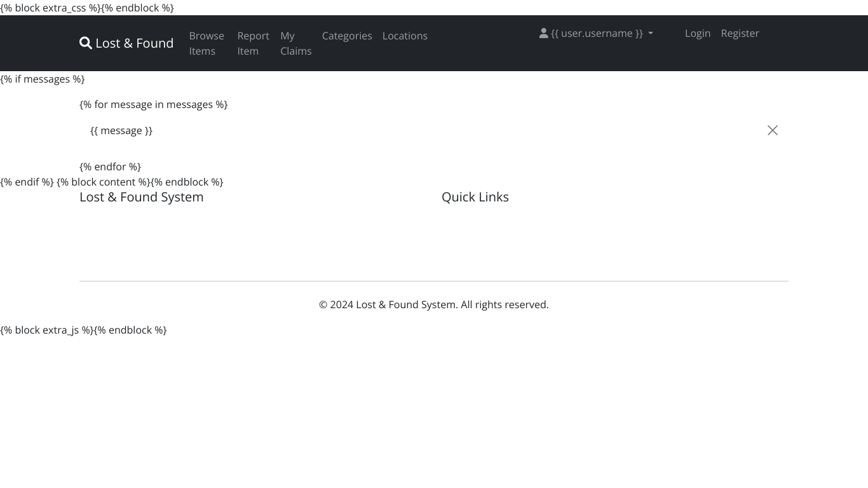868x488 pixels.
Task: Click the user profile silhouette icon
Action: click(x=543, y=33)
